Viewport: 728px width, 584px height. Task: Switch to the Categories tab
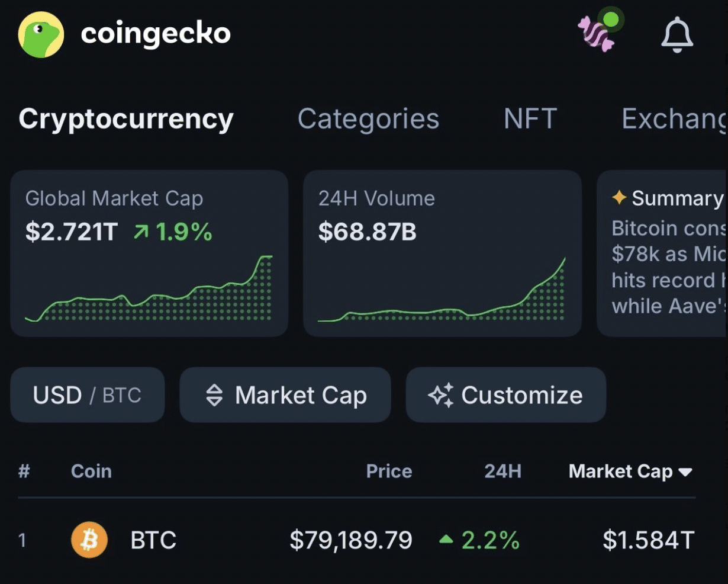tap(368, 118)
